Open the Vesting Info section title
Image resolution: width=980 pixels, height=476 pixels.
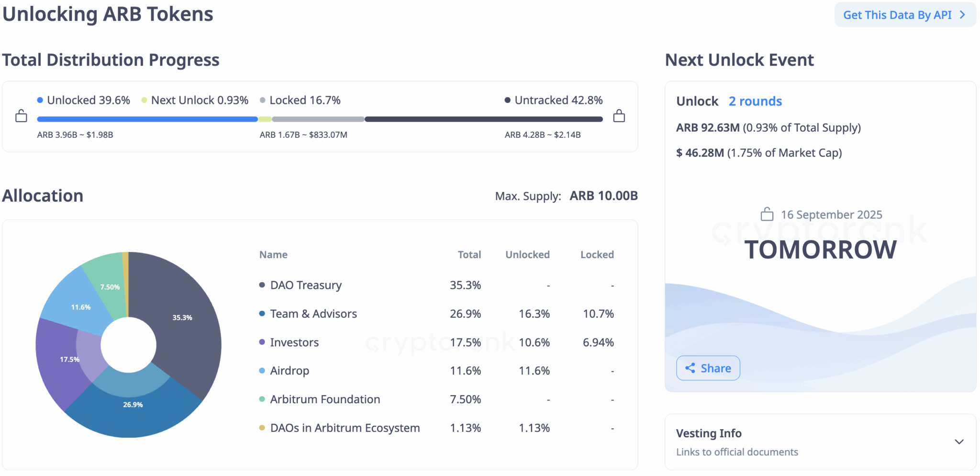click(709, 433)
